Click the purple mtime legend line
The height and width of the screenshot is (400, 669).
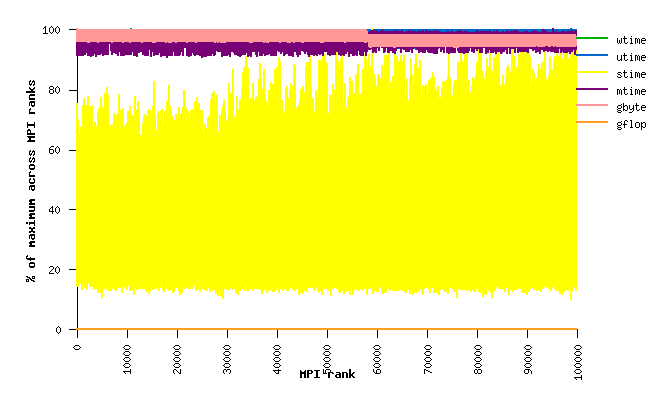tap(592, 89)
